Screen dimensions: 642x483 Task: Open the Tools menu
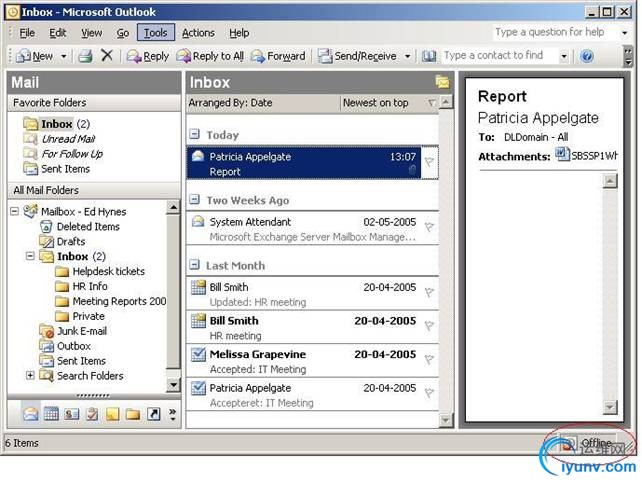click(156, 33)
